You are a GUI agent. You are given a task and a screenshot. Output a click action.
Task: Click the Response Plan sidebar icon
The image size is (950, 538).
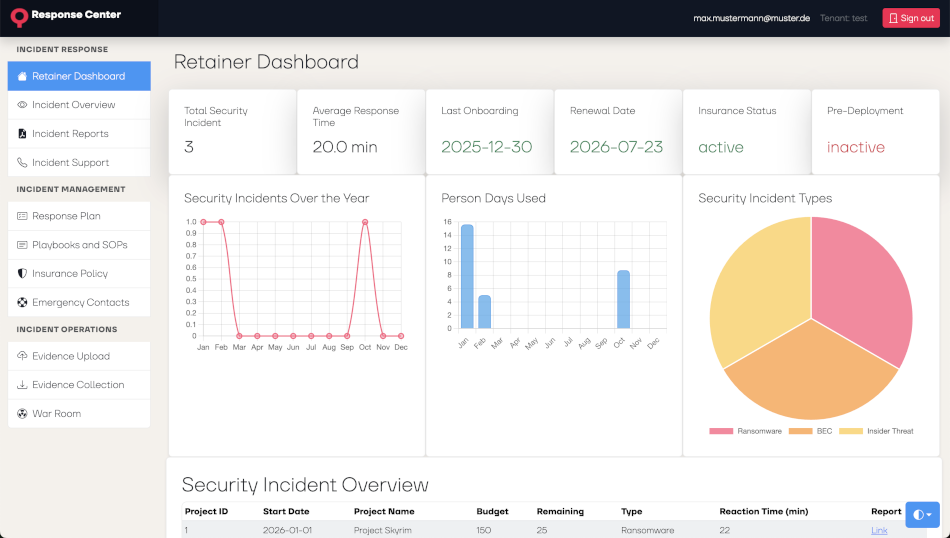22,216
